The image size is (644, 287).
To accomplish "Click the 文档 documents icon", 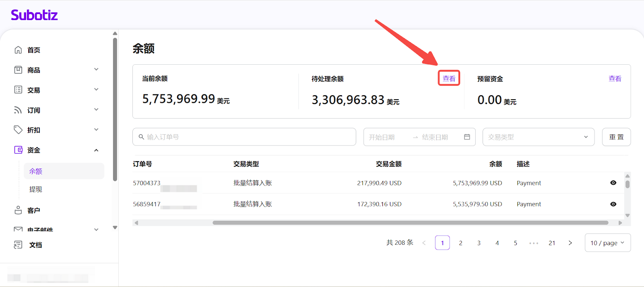I will 18,245.
